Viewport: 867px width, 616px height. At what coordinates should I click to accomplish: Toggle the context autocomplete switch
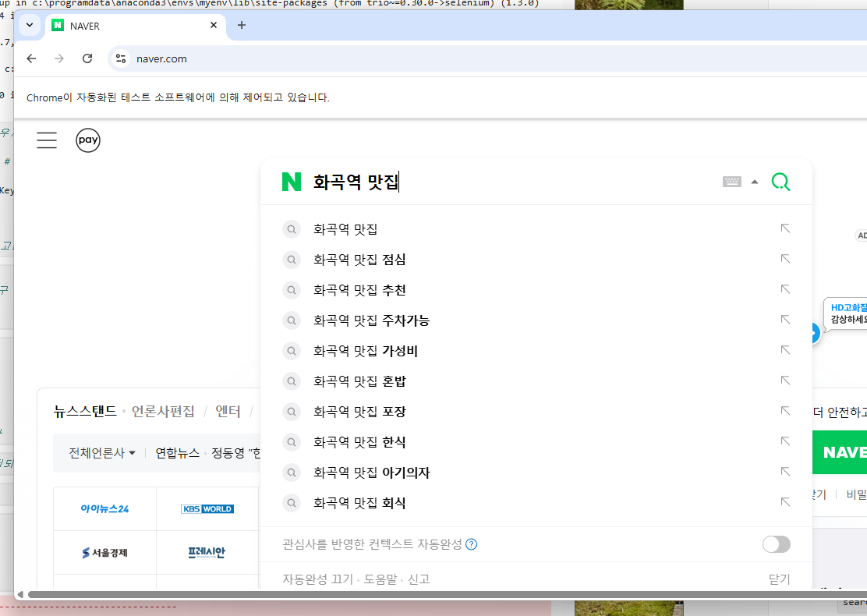pos(777,544)
